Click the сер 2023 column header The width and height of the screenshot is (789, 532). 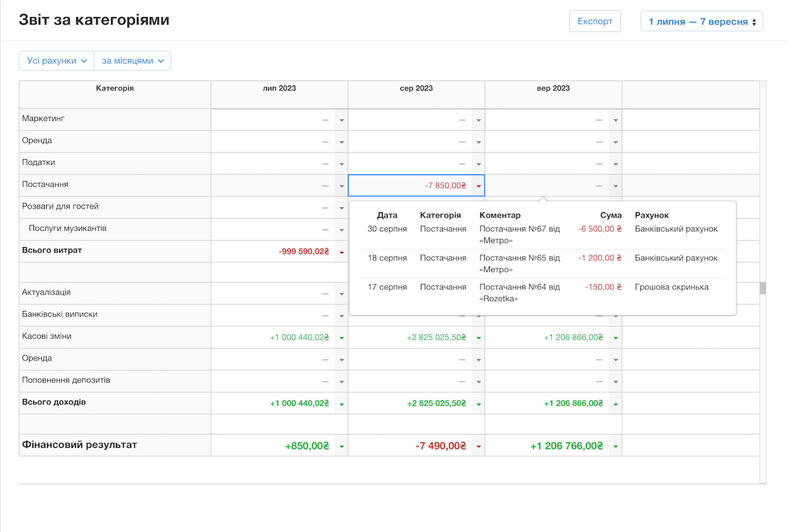[416, 88]
